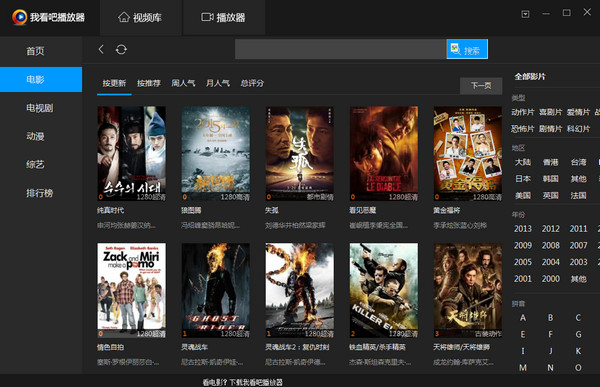
Task: Filter by pinyin letter B
Action: [550, 318]
